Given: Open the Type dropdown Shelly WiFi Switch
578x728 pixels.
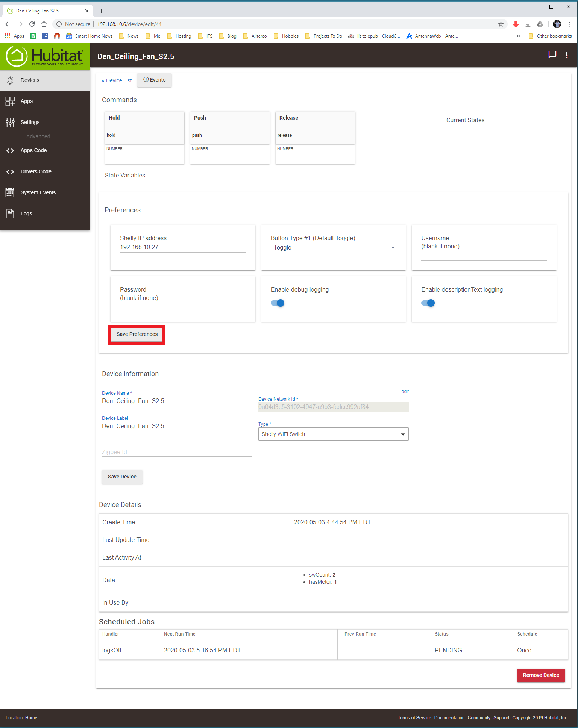Looking at the screenshot, I should (x=333, y=434).
